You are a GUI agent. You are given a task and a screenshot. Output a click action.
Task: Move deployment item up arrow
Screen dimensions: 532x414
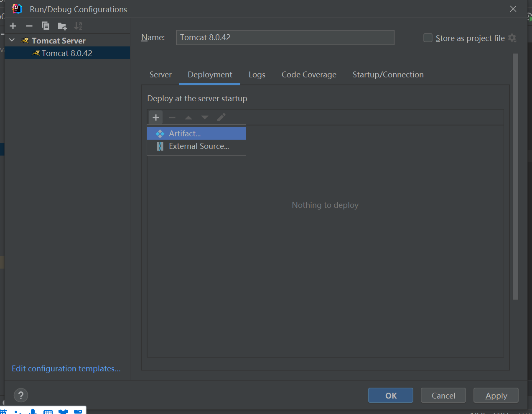(x=188, y=118)
